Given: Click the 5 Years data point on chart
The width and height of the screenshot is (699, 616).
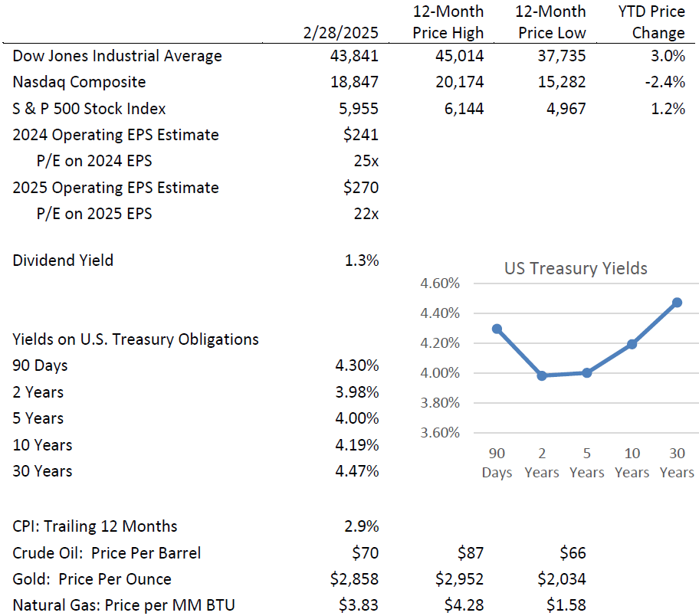Looking at the screenshot, I should 587,372.
